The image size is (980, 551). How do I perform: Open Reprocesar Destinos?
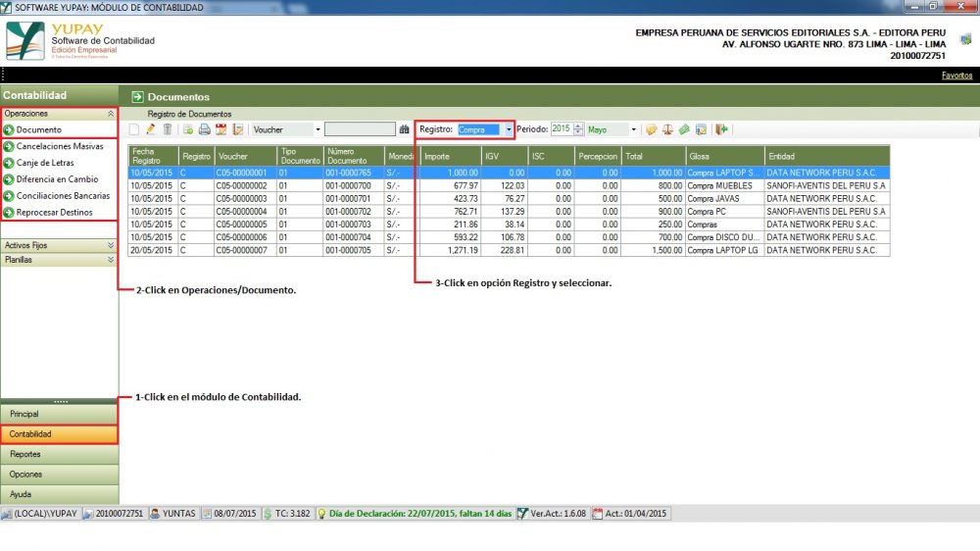(x=54, y=213)
